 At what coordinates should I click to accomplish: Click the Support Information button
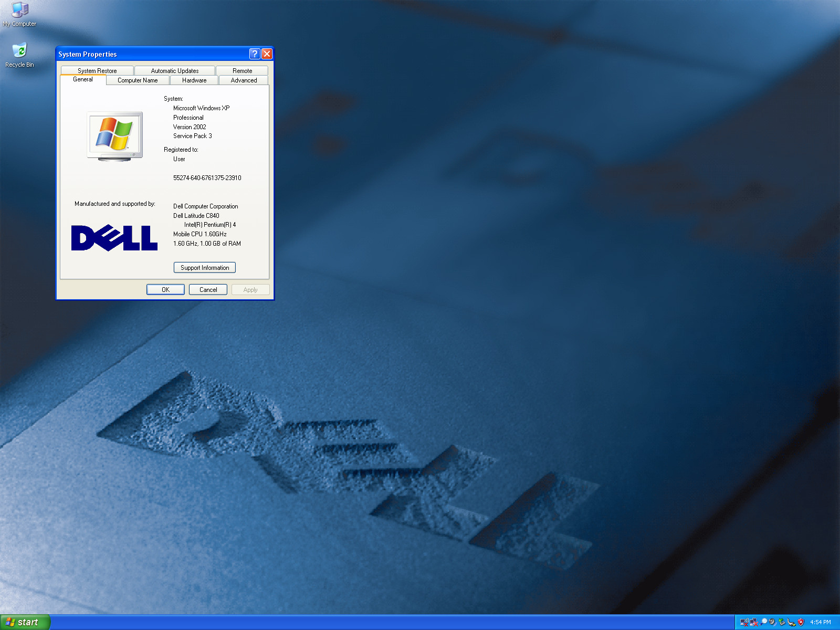point(205,268)
